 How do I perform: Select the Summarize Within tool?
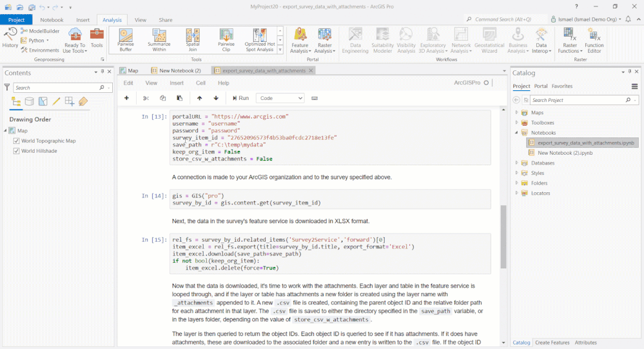159,40
